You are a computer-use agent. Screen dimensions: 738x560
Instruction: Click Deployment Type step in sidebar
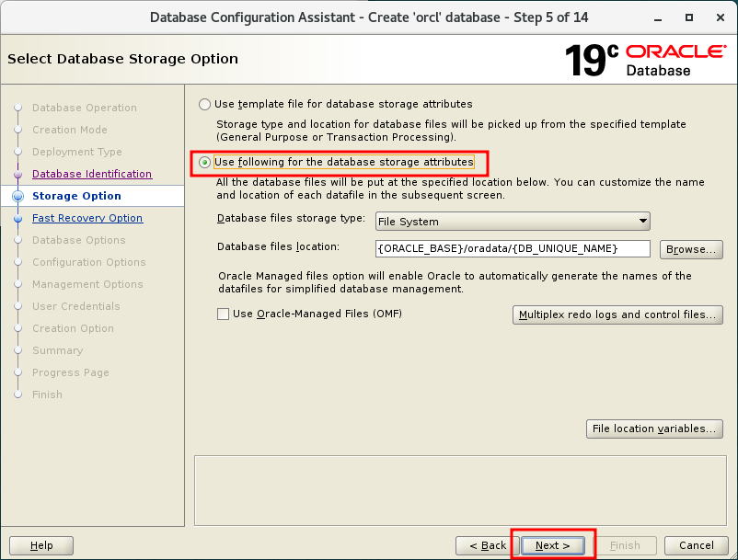click(x=77, y=152)
